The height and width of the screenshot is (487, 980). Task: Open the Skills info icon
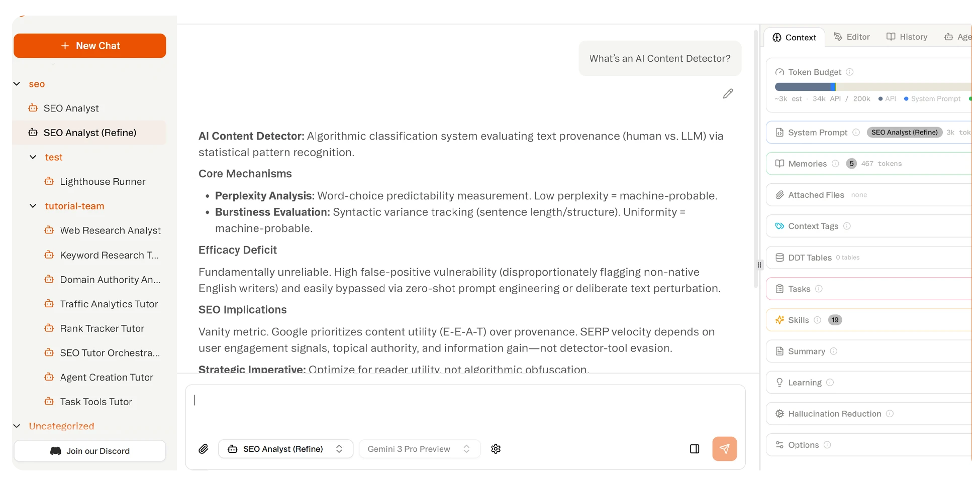(817, 320)
